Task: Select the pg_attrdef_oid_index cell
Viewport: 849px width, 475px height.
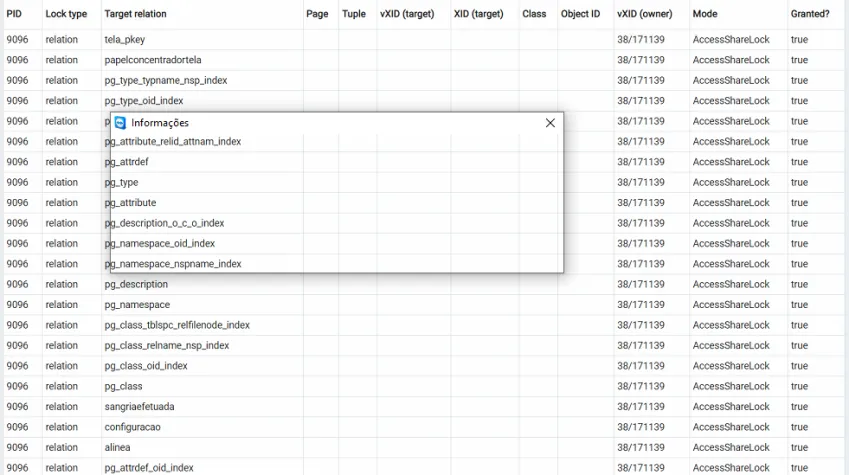Action: coord(202,467)
